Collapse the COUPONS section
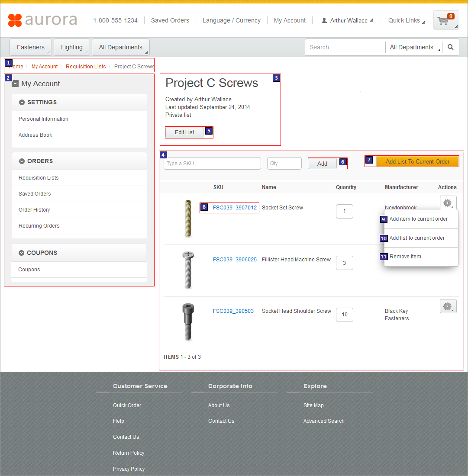Viewport: 468px width, 476px height. [21, 253]
